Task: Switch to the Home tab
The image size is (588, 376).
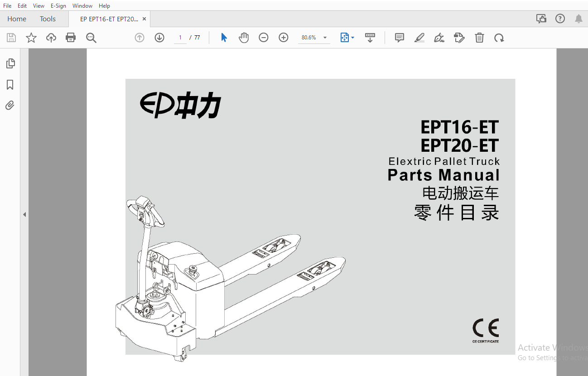Action: coord(17,19)
